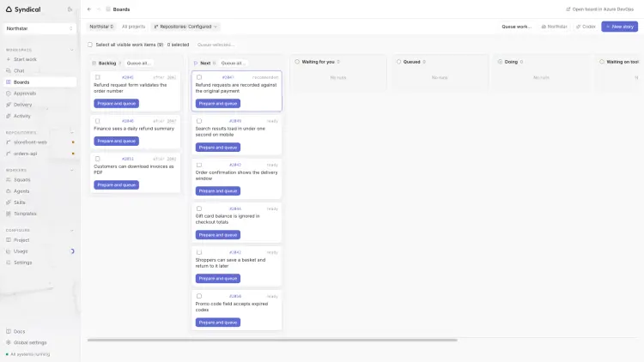The height and width of the screenshot is (362, 644).
Task: Check Select all visible work items
Action: click(x=90, y=45)
